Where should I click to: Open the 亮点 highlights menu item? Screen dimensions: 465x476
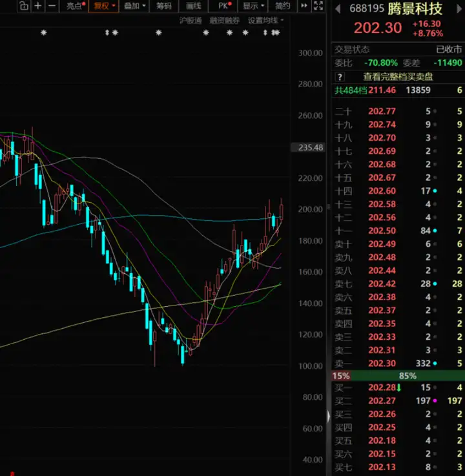click(x=76, y=6)
